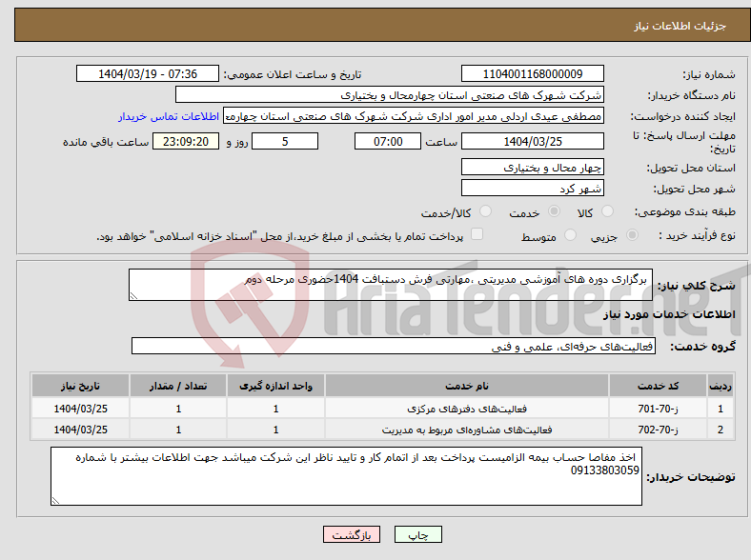The height and width of the screenshot is (560, 751).
Task: Click فعالیت‌های مشاوره‌ای مربوط به مدیریت cell
Action: [467, 430]
